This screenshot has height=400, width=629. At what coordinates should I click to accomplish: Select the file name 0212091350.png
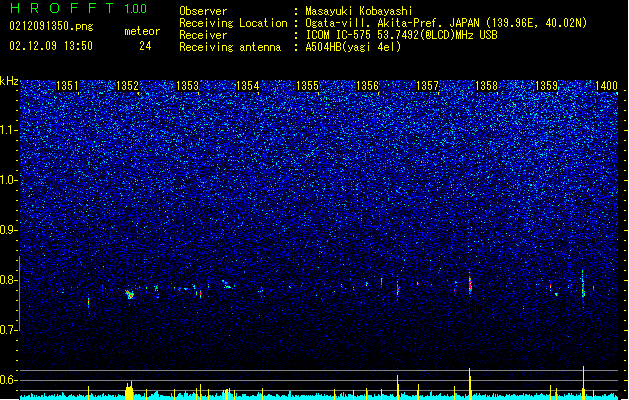51,26
